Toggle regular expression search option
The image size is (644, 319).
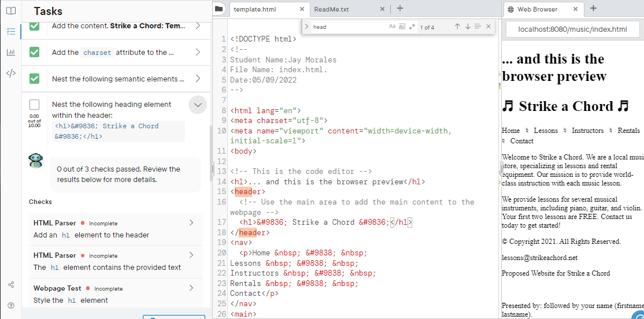click(412, 27)
